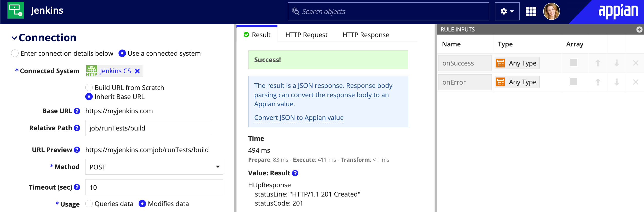Show help for URL Preview
Viewport: 644px width, 212px height.
[x=77, y=150]
